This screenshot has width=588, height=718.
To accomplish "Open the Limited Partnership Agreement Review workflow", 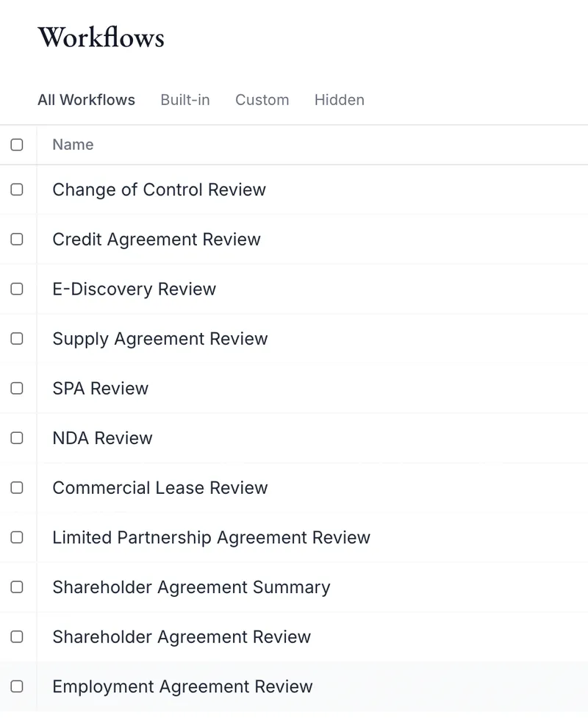I will [211, 538].
